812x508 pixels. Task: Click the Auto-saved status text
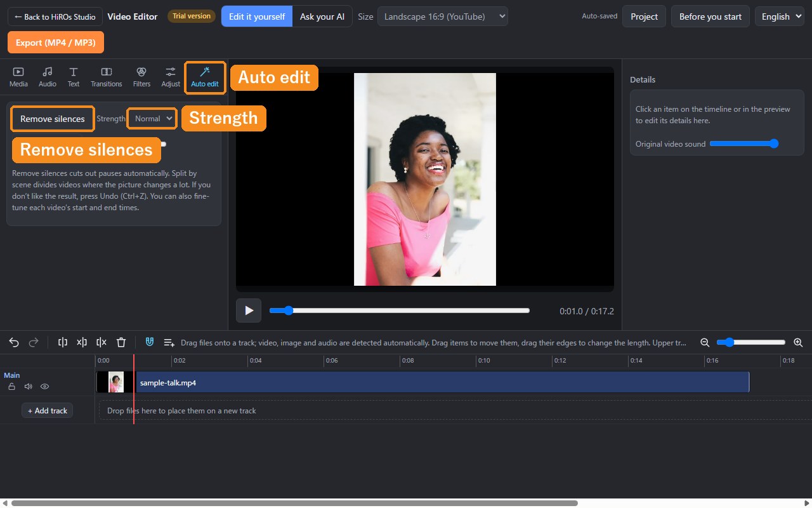(599, 17)
